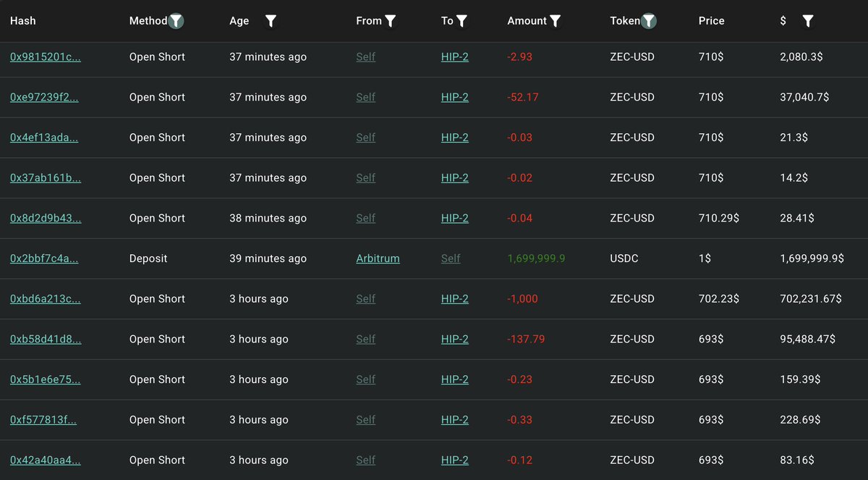Open hash 0xbd6a213c transaction

point(46,299)
